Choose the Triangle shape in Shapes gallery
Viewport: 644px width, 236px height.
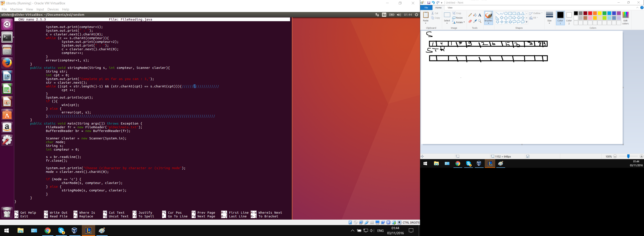point(523,14)
